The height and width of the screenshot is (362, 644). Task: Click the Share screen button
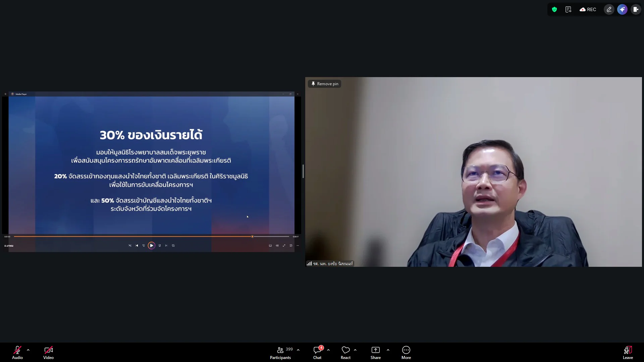[x=376, y=353]
